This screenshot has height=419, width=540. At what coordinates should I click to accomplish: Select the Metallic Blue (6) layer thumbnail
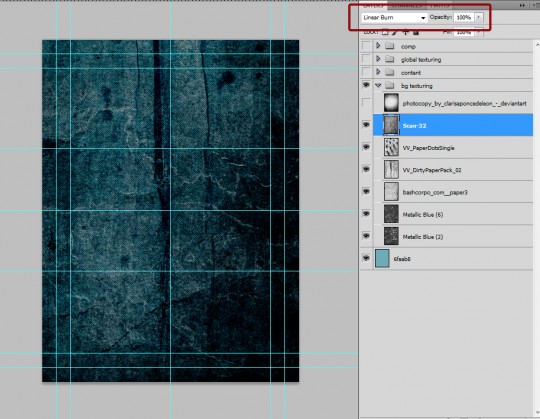coord(391,214)
